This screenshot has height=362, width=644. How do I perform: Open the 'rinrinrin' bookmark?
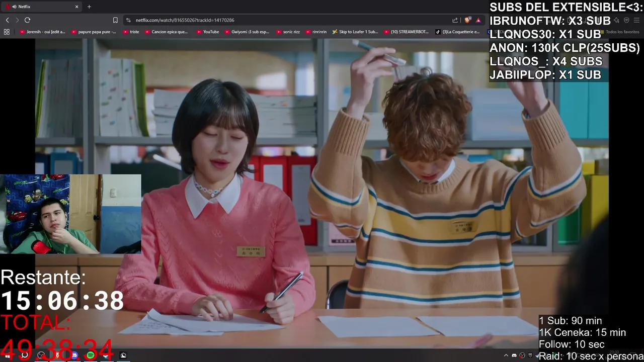[316, 32]
